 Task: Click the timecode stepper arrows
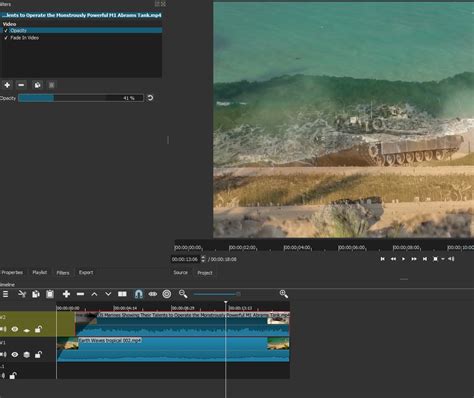pyautogui.click(x=203, y=259)
